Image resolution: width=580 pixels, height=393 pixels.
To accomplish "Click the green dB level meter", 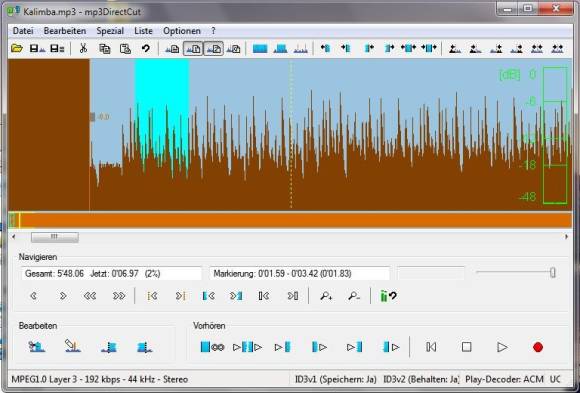I will 555,135.
